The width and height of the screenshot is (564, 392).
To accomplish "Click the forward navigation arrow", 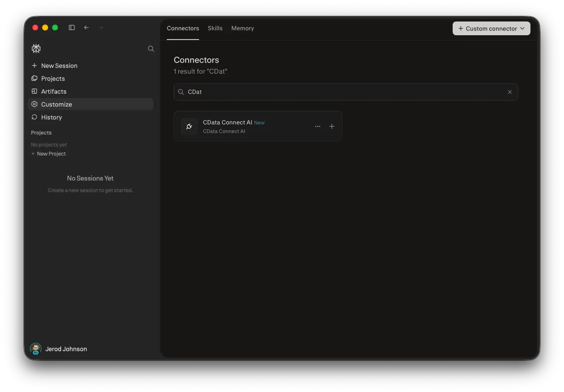I will coord(101,28).
